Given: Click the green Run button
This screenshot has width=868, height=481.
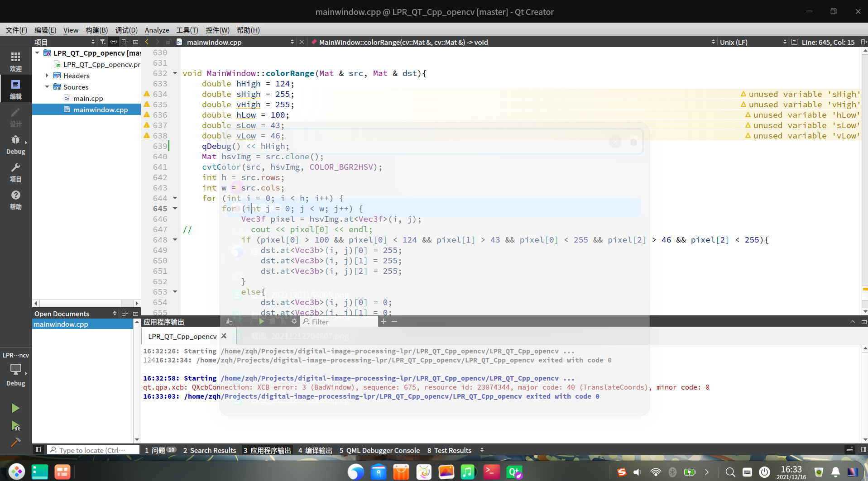Looking at the screenshot, I should tap(15, 408).
